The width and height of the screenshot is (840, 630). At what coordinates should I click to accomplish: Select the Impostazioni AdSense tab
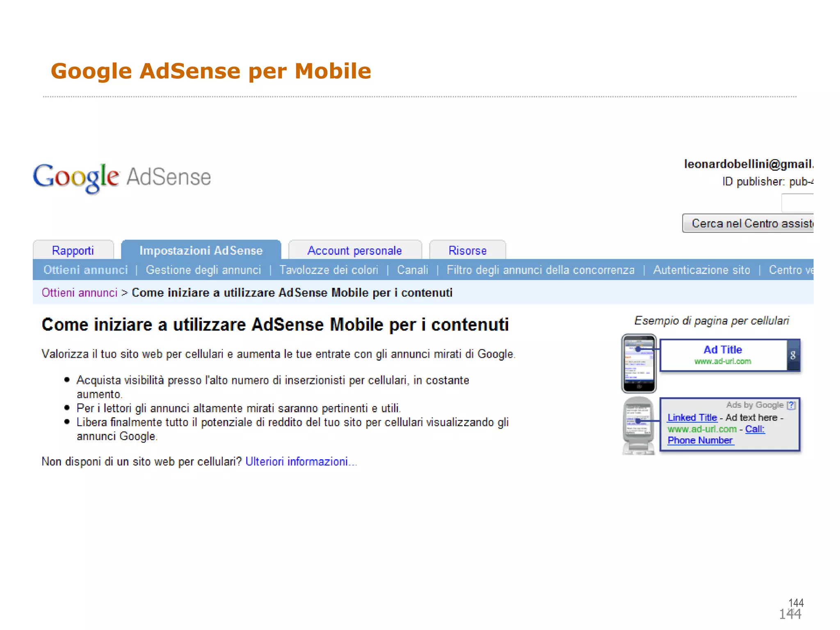(x=201, y=250)
